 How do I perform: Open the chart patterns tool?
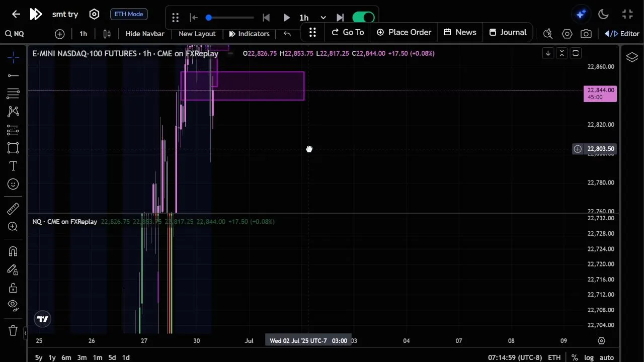(13, 112)
